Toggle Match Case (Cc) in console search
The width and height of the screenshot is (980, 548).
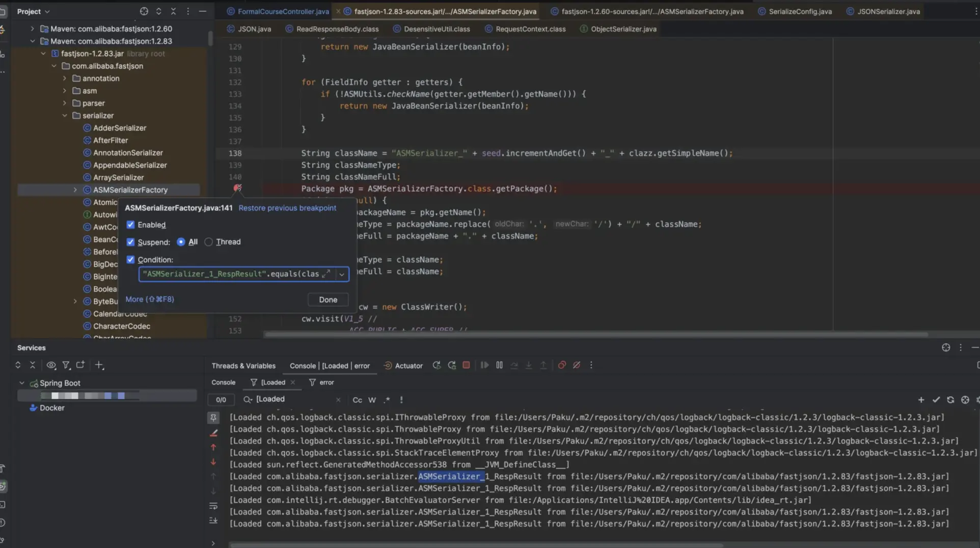pyautogui.click(x=357, y=400)
